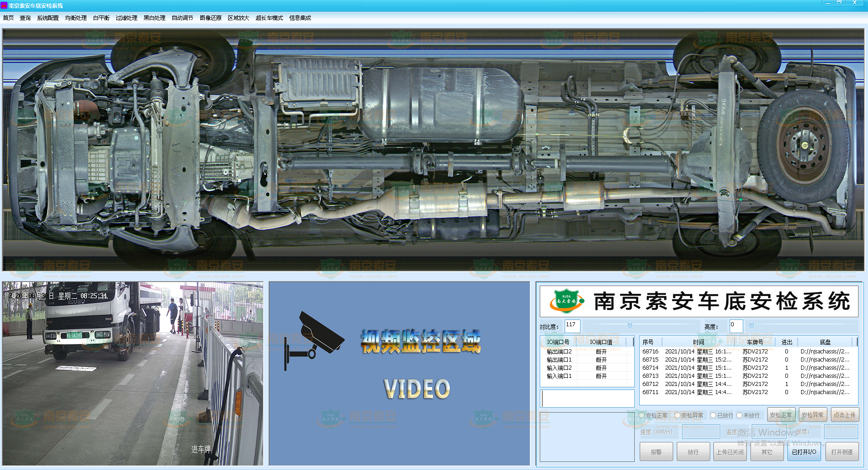This screenshot has height=470, width=868.
Task: Click the 序号 column header
Action: coord(651,342)
